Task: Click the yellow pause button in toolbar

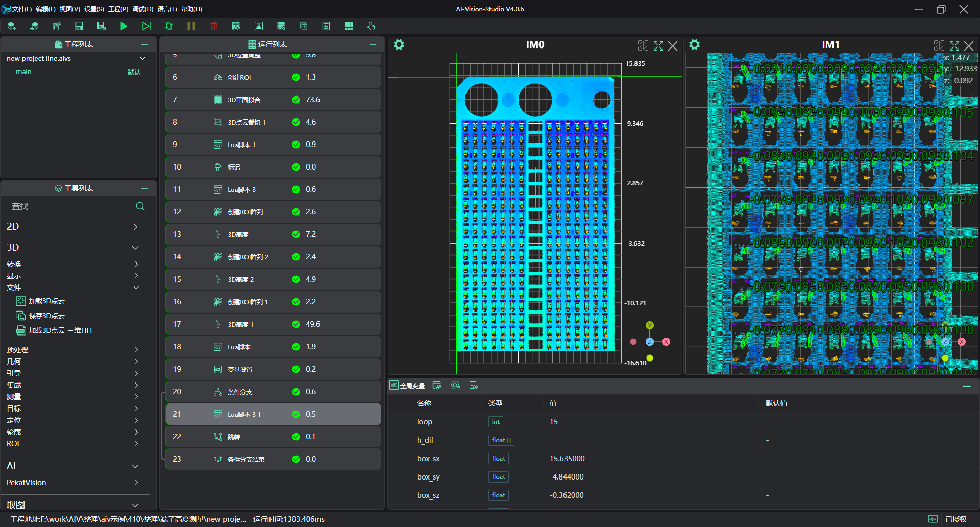Action: coord(191,26)
